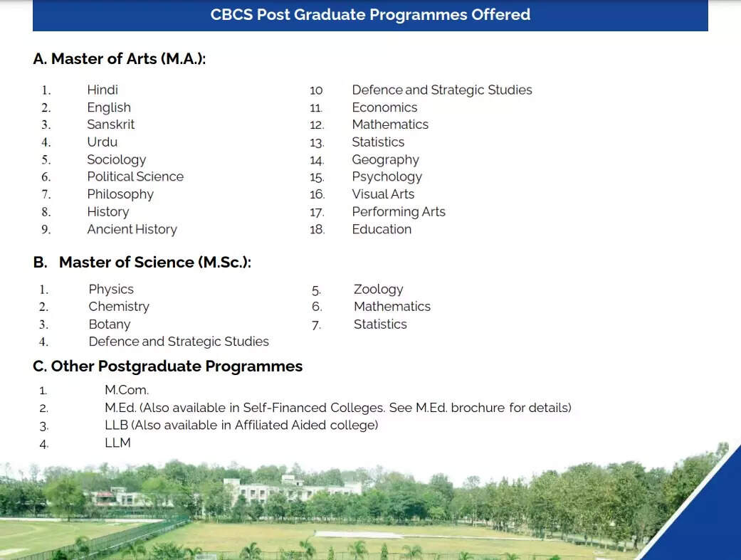Image resolution: width=741 pixels, height=560 pixels.
Task: Click the CBCS Post Graduate Programmes Offered banner
Action: tap(370, 15)
